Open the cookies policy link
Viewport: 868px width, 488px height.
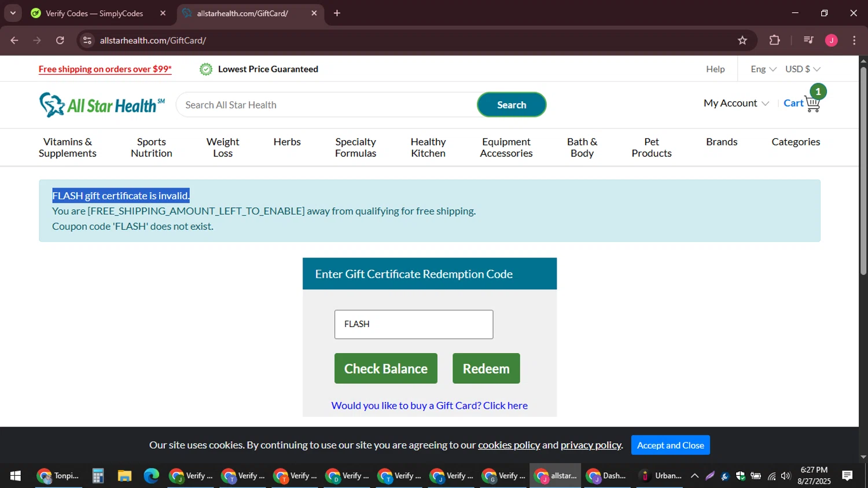click(x=509, y=445)
